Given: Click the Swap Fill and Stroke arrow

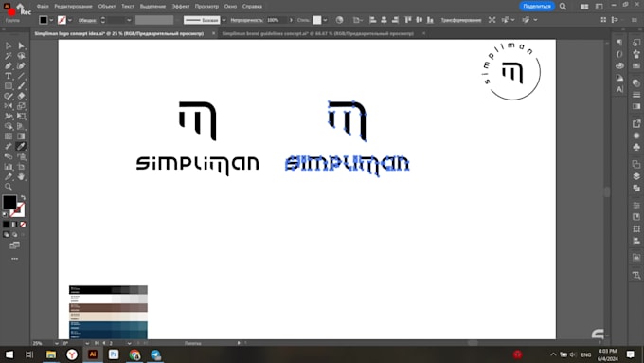Looking at the screenshot, I should (x=23, y=198).
